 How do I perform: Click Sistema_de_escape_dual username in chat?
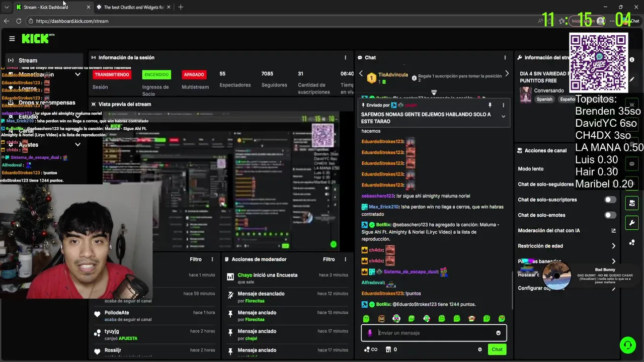pos(411,272)
